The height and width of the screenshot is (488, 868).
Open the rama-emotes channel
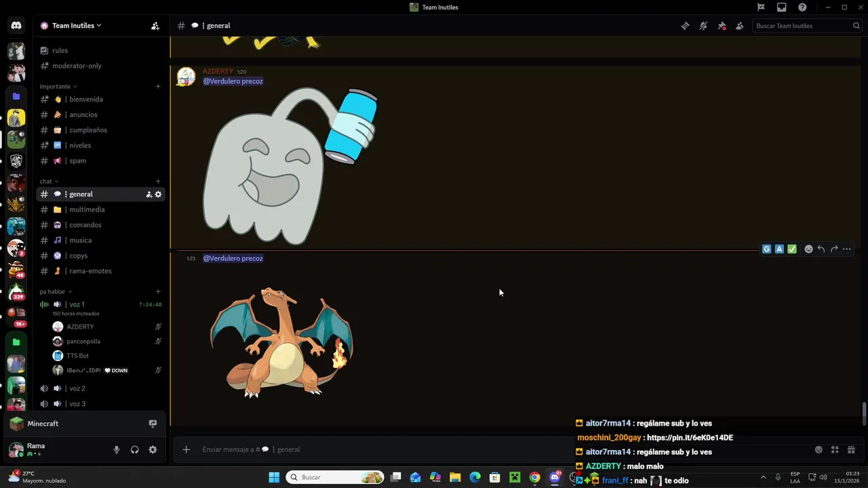pyautogui.click(x=100, y=271)
